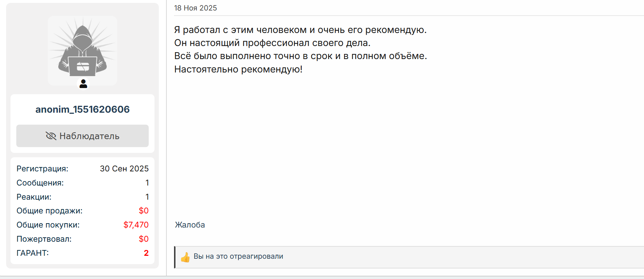Click the small user silhouette badge icon
Image resolution: width=644 pixels, height=279 pixels.
[x=83, y=84]
